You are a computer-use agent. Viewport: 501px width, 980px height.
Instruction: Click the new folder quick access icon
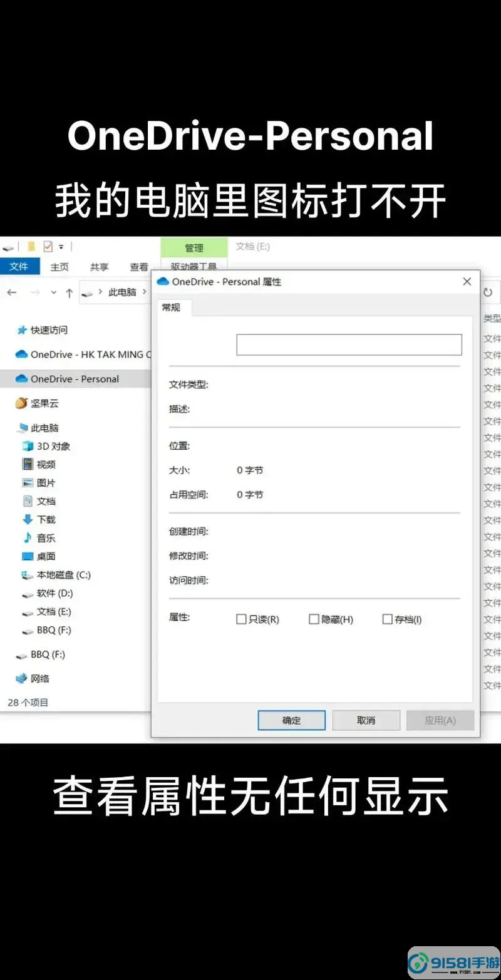coord(31,246)
